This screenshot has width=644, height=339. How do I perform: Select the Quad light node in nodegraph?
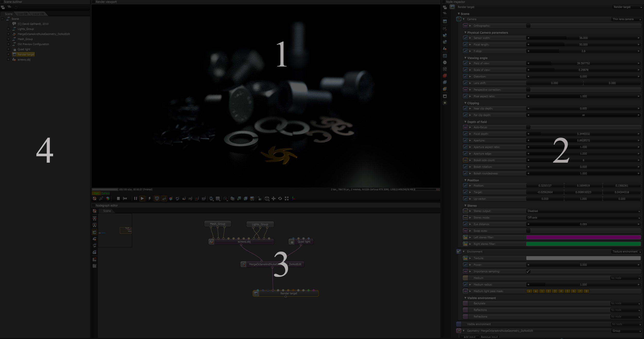click(x=304, y=242)
